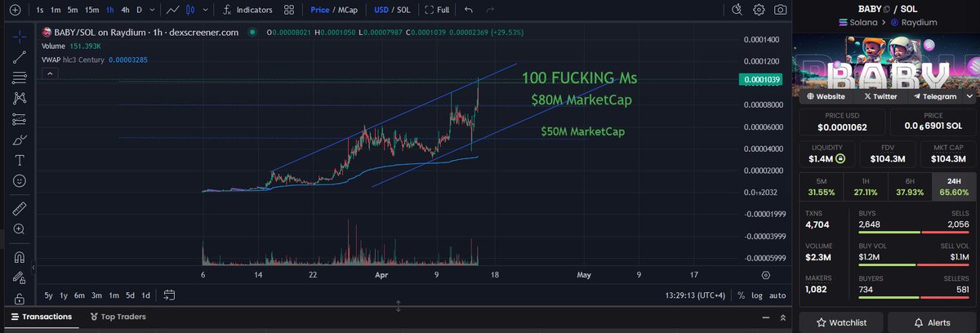Open the chart style dropdown arrow
This screenshot has width=980, height=333.
pyautogui.click(x=204, y=10)
